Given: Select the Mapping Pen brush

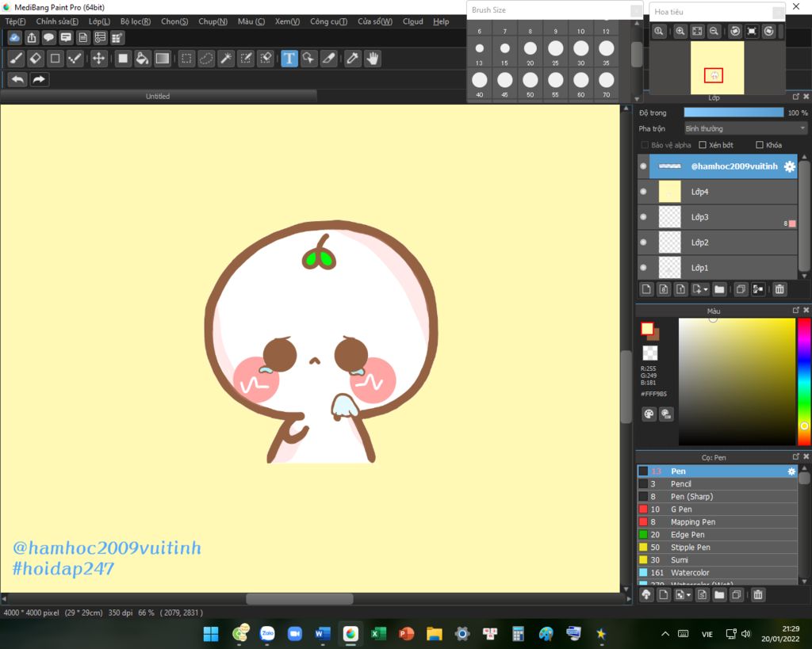Looking at the screenshot, I should pyautogui.click(x=717, y=522).
